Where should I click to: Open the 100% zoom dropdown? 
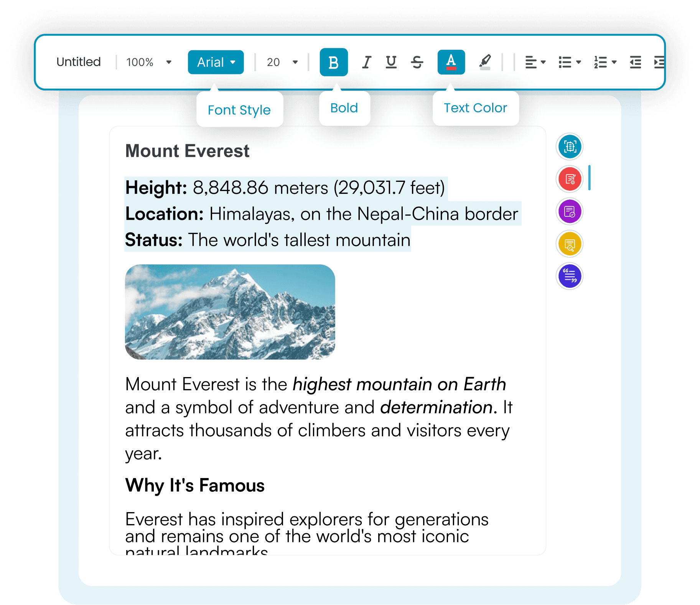point(148,62)
